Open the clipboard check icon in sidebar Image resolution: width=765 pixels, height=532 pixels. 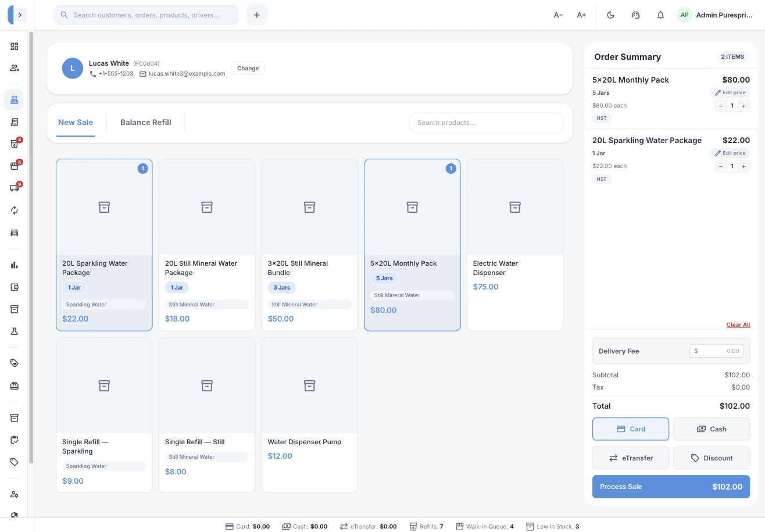click(x=14, y=440)
